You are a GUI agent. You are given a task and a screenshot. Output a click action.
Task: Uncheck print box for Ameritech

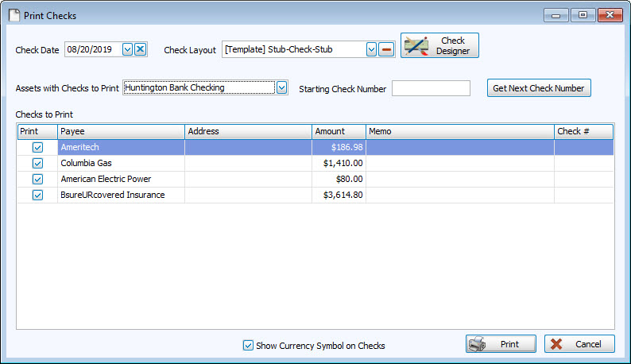(x=37, y=147)
